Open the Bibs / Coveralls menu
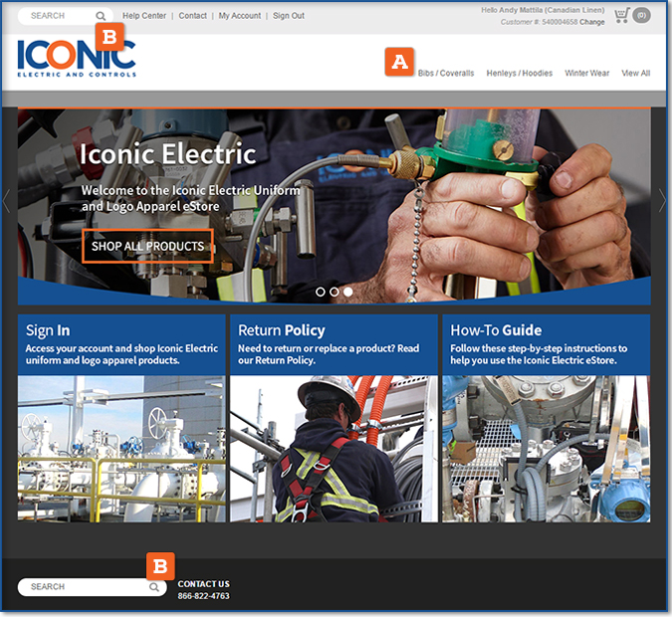 point(446,74)
